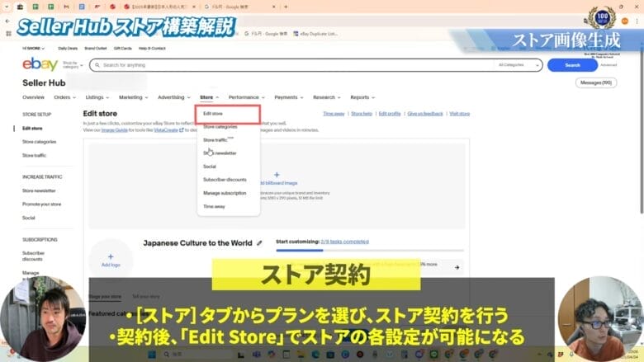Select Store categories in left sidebar
This screenshot has width=644, height=362.
click(x=39, y=142)
